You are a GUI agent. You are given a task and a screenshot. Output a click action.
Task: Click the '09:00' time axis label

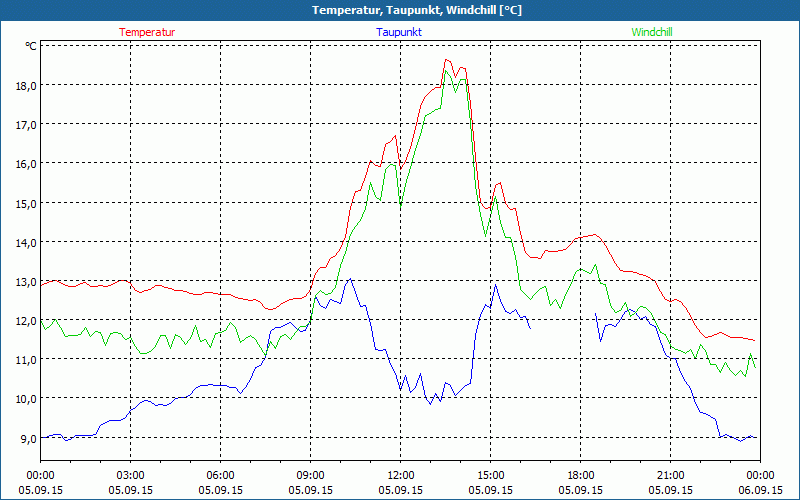(x=310, y=476)
